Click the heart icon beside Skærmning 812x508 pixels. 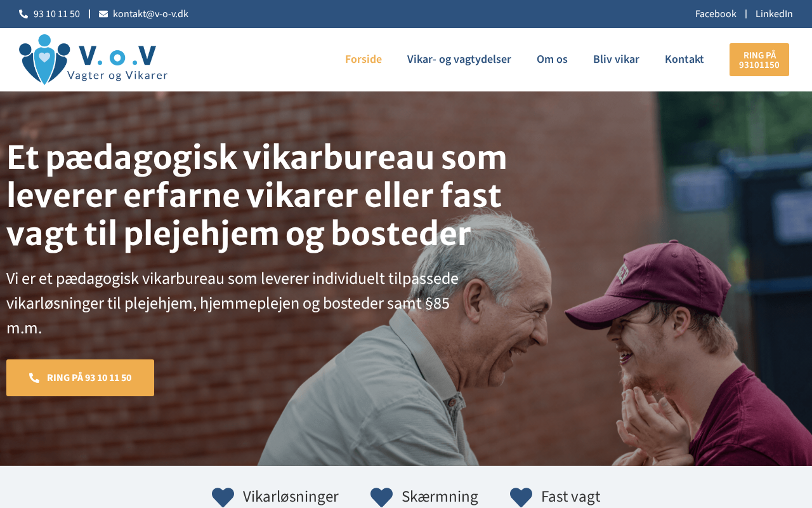coord(382,497)
